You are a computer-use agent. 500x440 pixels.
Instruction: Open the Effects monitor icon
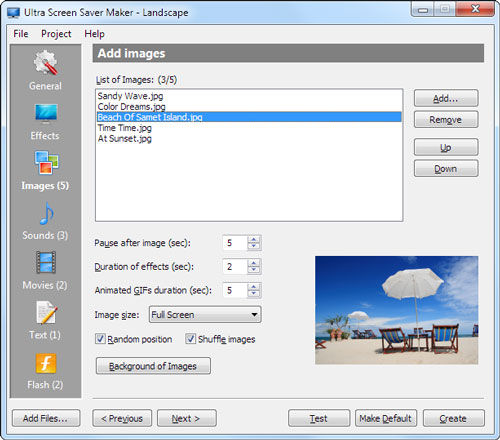tap(46, 114)
